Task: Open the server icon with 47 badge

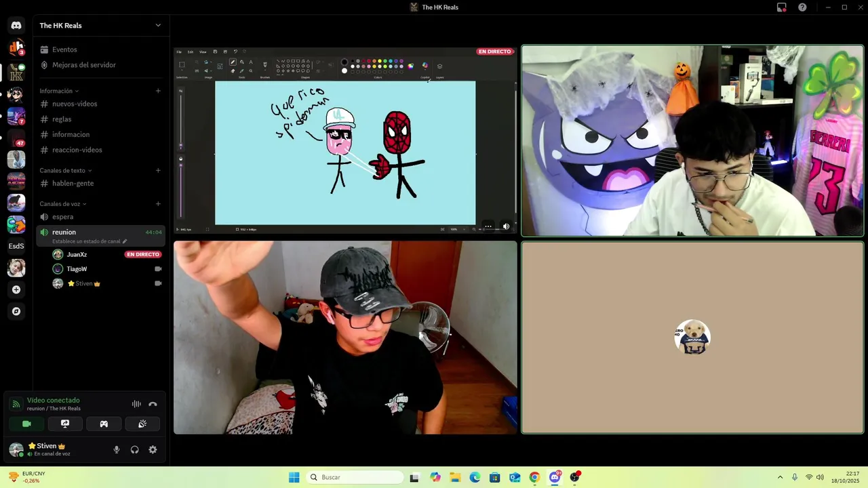Action: click(x=16, y=138)
